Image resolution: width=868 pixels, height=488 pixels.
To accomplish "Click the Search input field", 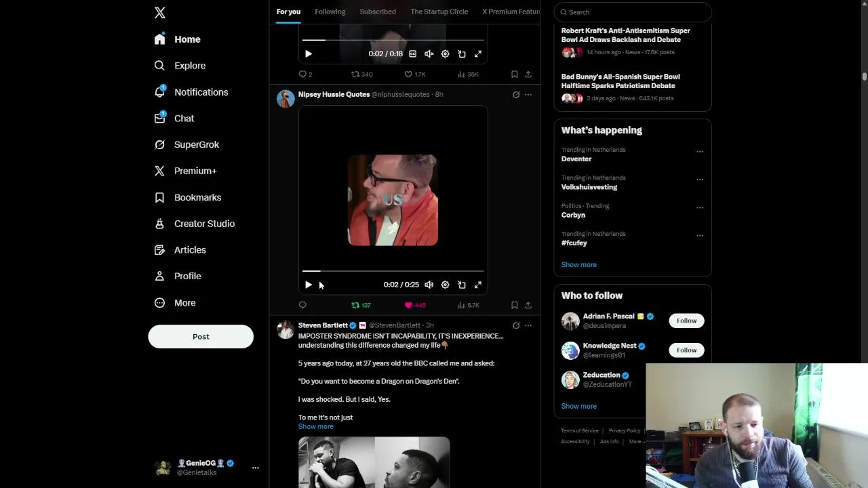I will click(633, 12).
